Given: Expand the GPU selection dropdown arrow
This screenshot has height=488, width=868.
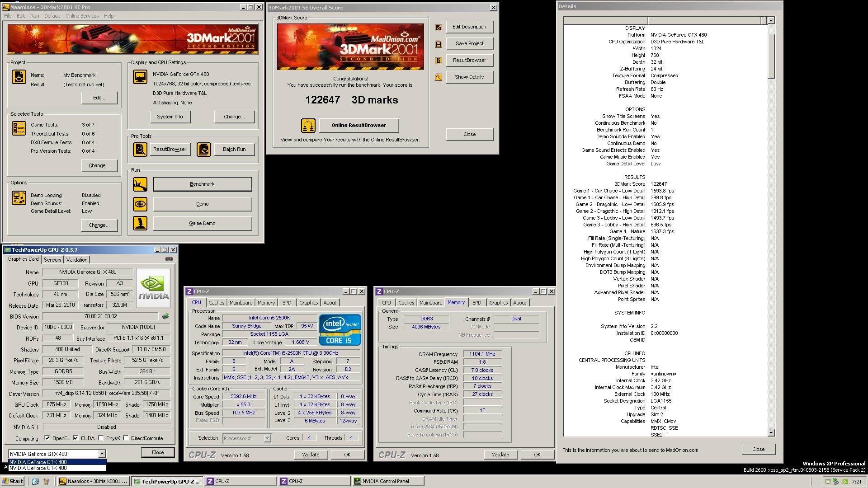Looking at the screenshot, I should point(102,454).
